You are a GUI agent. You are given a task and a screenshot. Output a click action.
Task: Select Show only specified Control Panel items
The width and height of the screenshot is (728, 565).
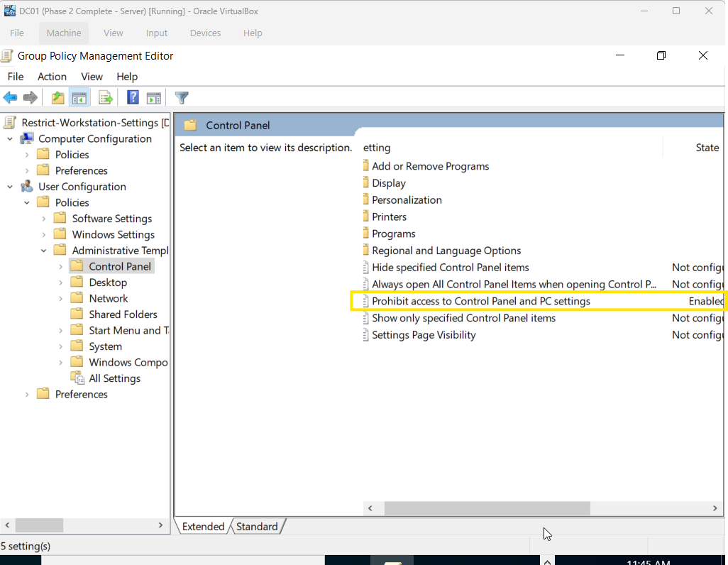click(464, 318)
